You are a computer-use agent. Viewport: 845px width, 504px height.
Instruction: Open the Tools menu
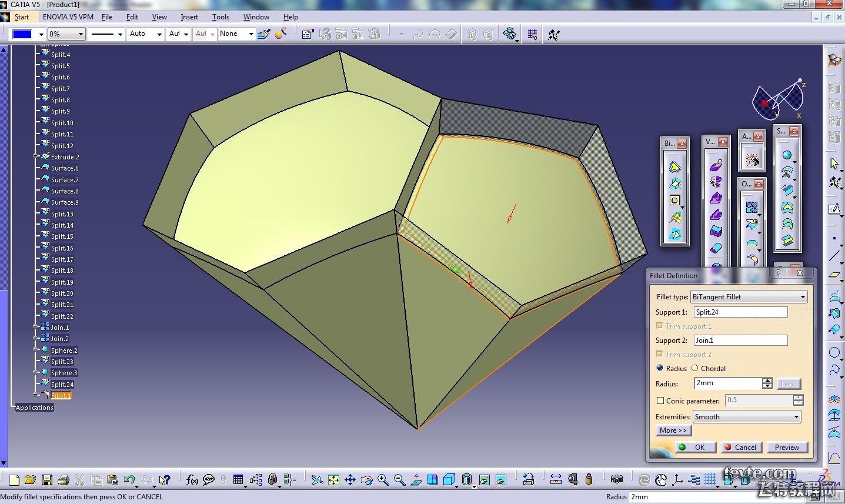(221, 17)
